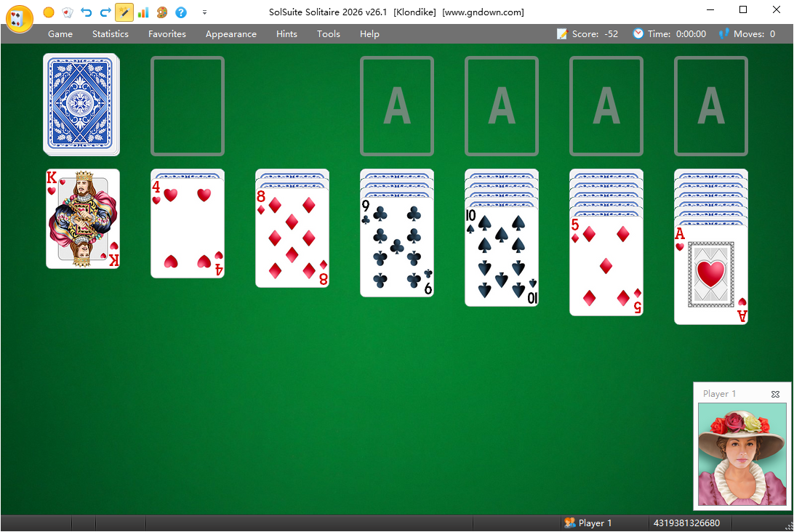The height and width of the screenshot is (532, 794).
Task: Close the Player 1 panel
Action: coord(775,394)
